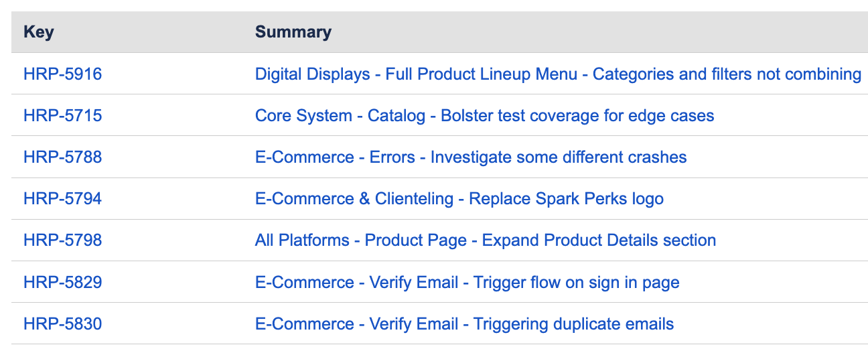Screen dimensions: 868x355
Task: Open the Replace Spark Perks logo summary
Action: 459,198
